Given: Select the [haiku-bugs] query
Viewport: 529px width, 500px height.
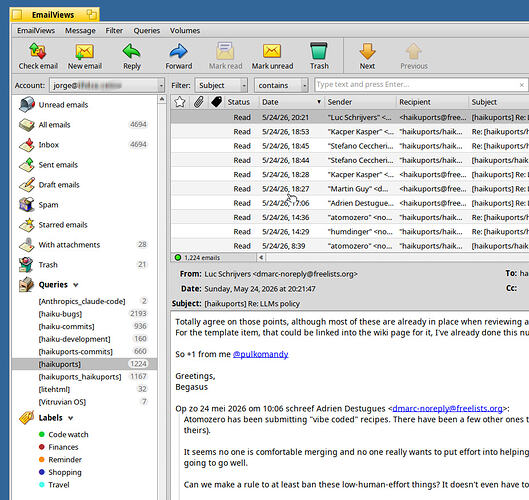Looking at the screenshot, I should tap(60, 314).
